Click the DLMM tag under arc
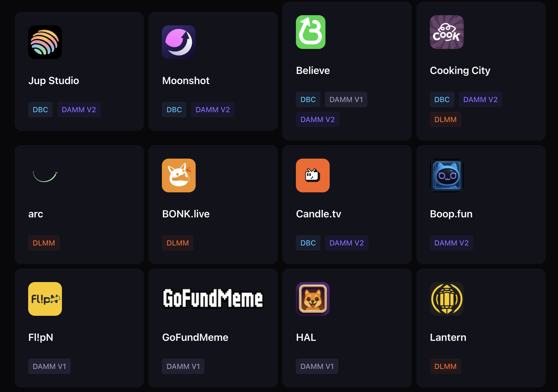Image resolution: width=558 pixels, height=392 pixels. tap(44, 243)
